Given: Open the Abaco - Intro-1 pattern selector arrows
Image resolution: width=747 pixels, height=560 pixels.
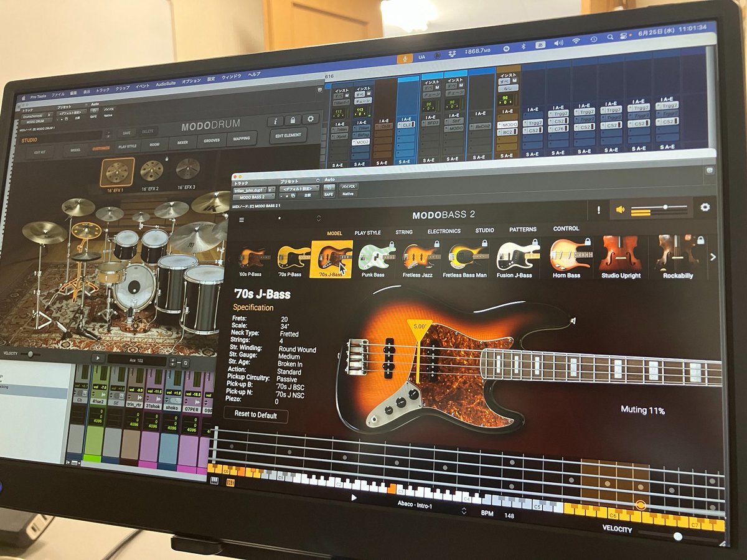Looking at the screenshot, I should 464,511.
